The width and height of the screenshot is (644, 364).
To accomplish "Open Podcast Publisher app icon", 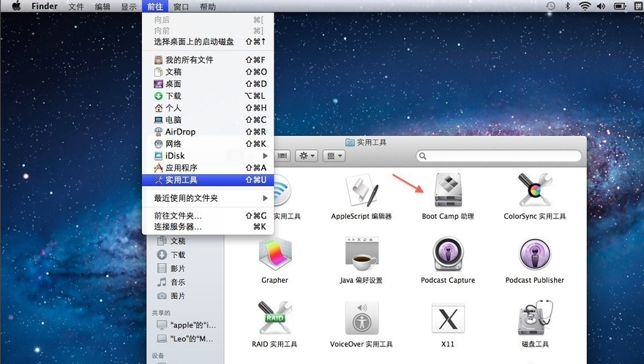I will [535, 254].
